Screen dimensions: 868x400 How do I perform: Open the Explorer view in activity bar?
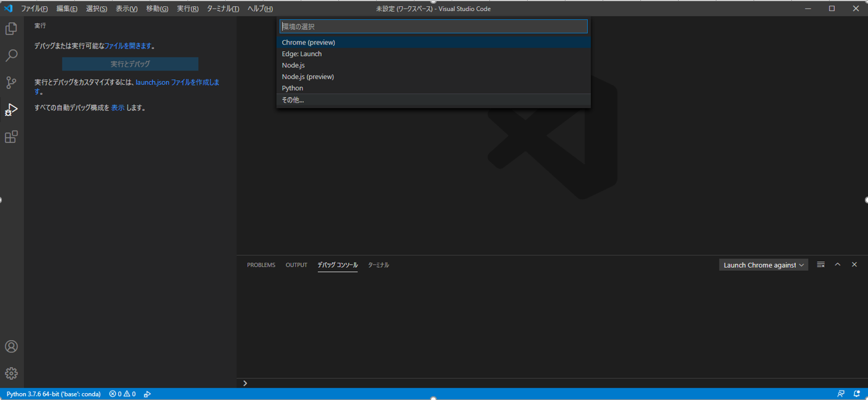(x=11, y=29)
